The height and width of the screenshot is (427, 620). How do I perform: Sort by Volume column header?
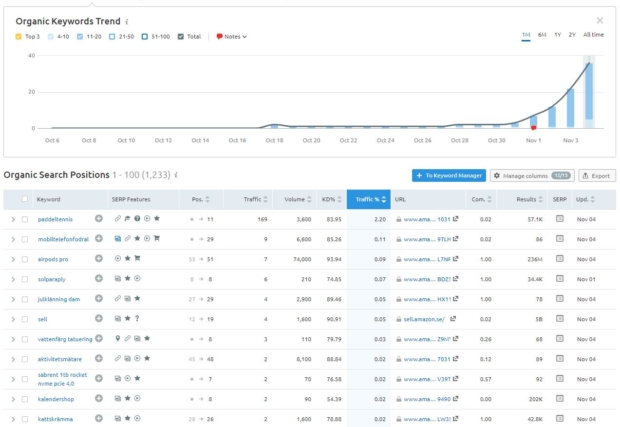[298, 199]
